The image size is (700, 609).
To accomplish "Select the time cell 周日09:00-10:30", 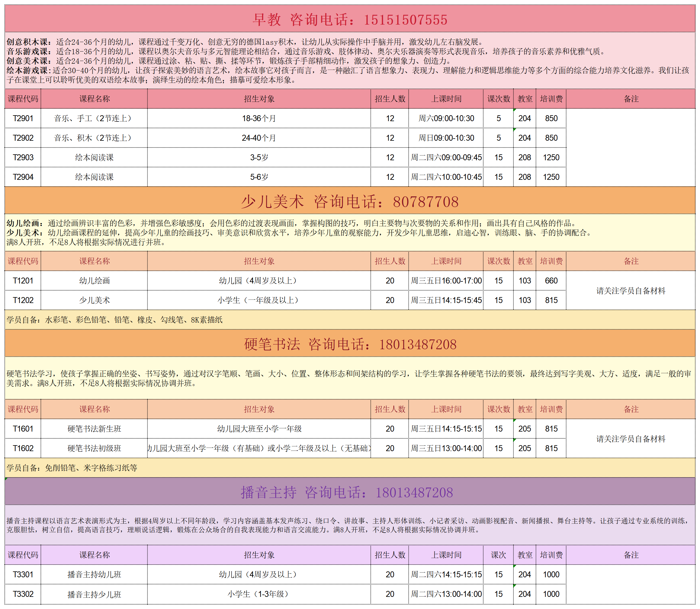I will point(446,138).
